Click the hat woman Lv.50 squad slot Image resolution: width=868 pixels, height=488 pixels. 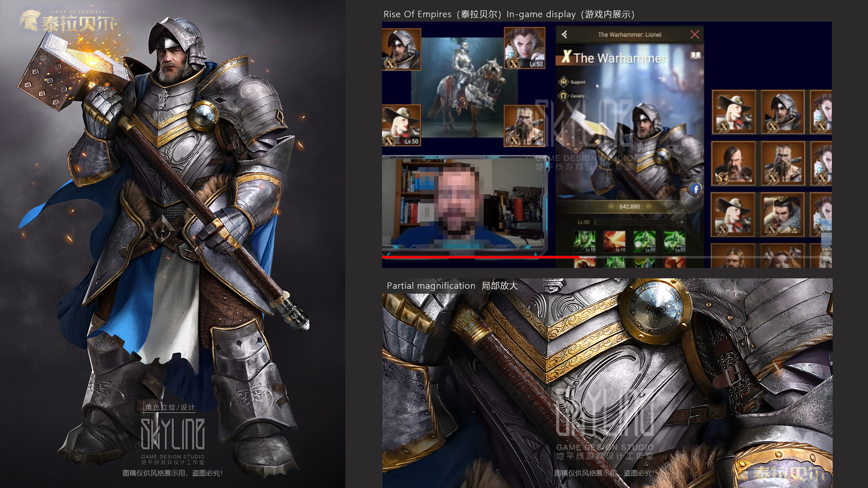(401, 125)
